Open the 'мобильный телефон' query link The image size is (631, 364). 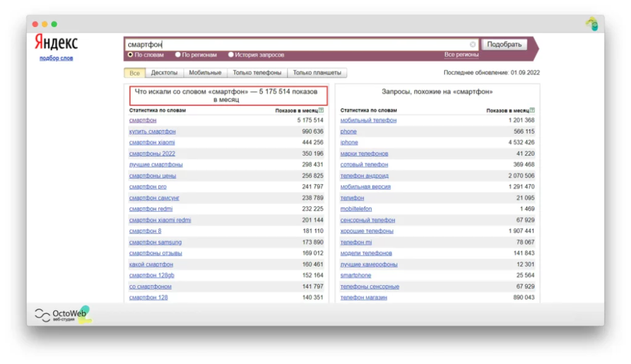tap(369, 120)
